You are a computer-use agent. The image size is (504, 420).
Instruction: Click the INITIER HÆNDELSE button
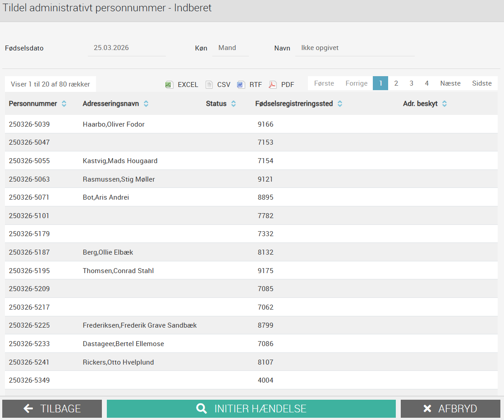pos(252,409)
